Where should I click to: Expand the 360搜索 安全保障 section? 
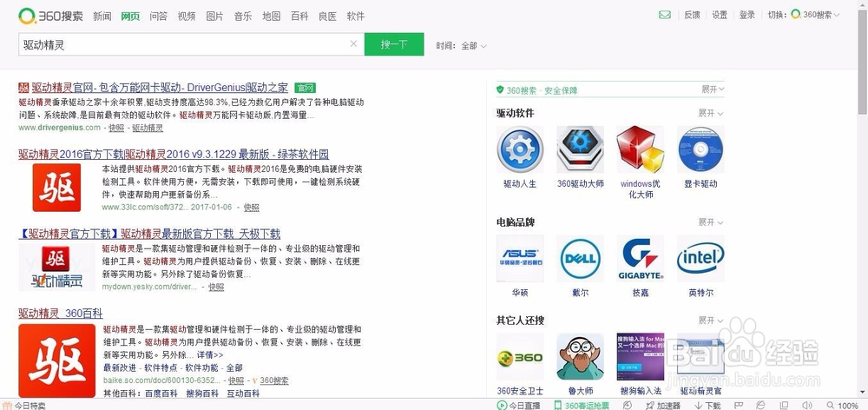pyautogui.click(x=713, y=89)
